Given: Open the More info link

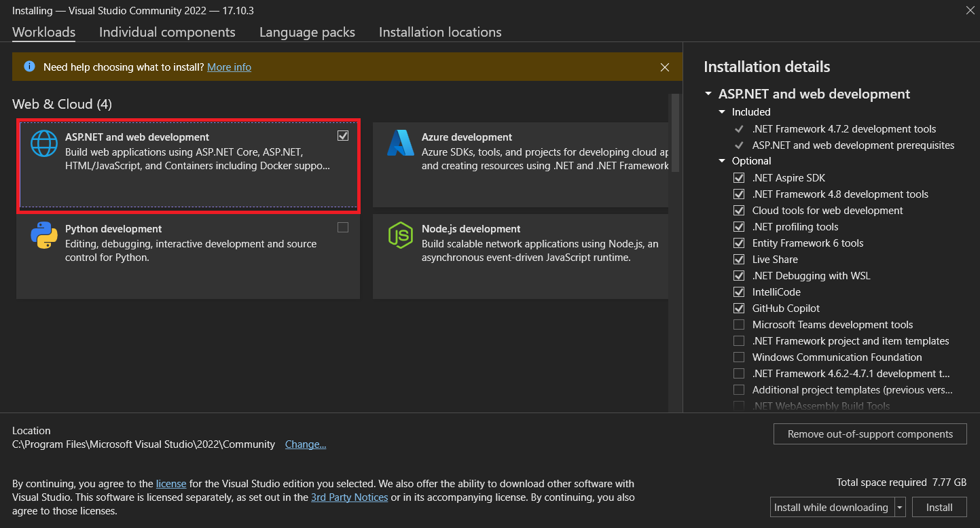Looking at the screenshot, I should pyautogui.click(x=229, y=67).
